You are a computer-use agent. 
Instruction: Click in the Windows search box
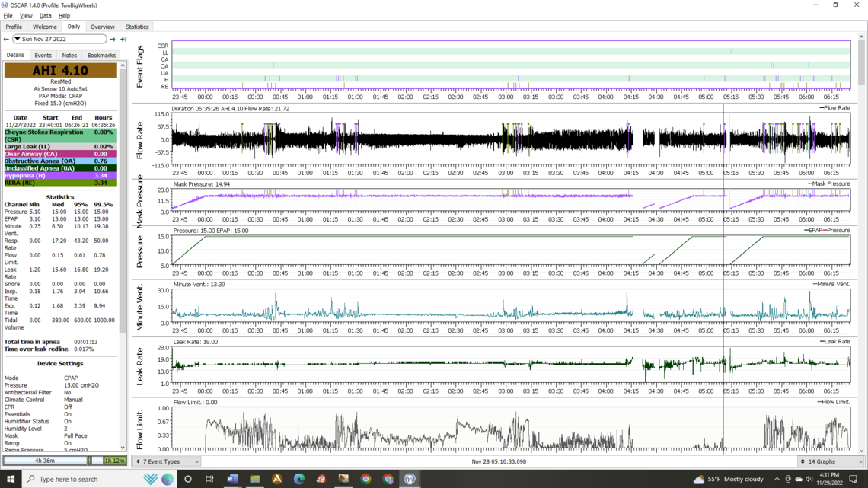(80, 479)
